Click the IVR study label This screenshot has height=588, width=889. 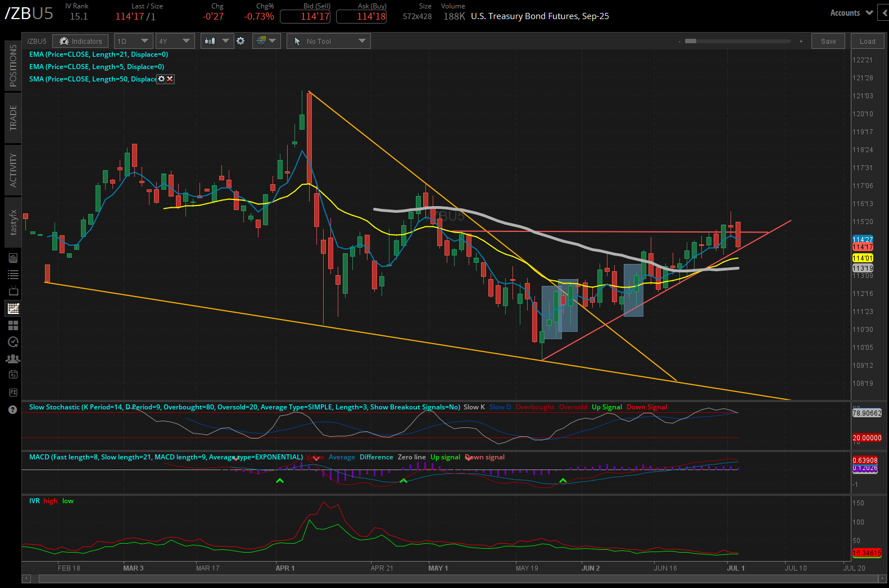click(34, 501)
